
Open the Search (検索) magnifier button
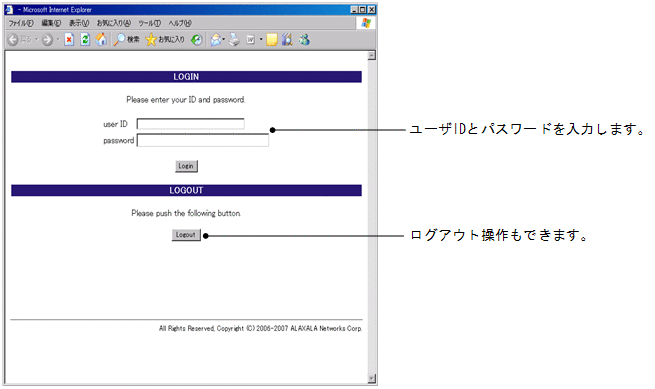(x=126, y=40)
